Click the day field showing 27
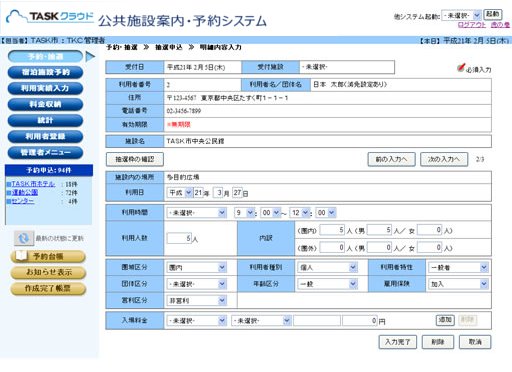Image resolution: width=512 pixels, height=372 pixels. (237, 193)
